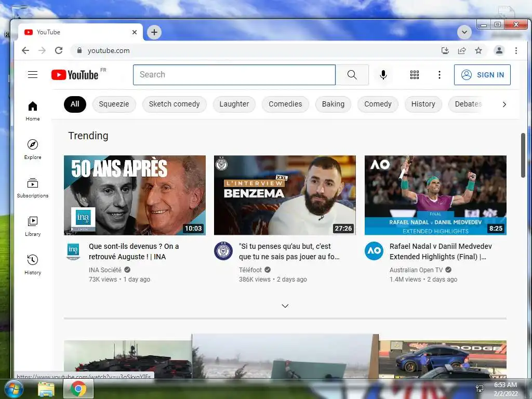Open Chrome three-dot menu
Image resolution: width=532 pixels, height=399 pixels.
tap(516, 50)
